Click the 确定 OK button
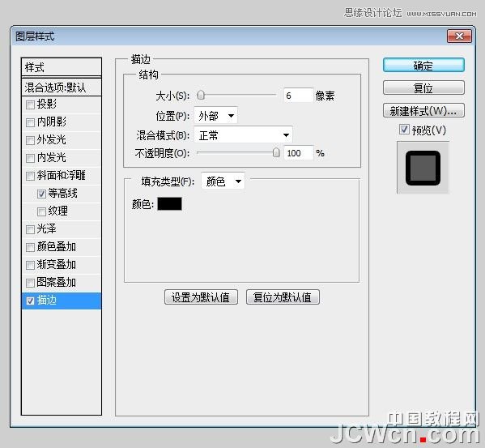 click(423, 66)
